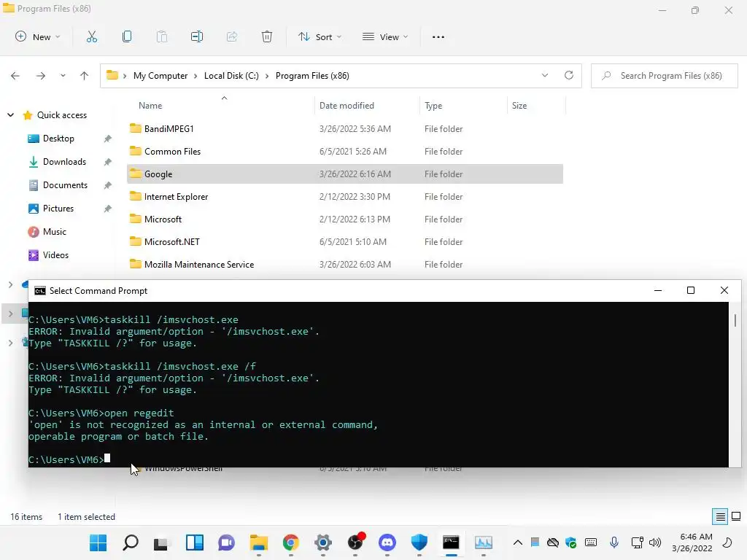Open Desktop in Quick access
Viewport: 747px width, 560px height.
(x=58, y=138)
